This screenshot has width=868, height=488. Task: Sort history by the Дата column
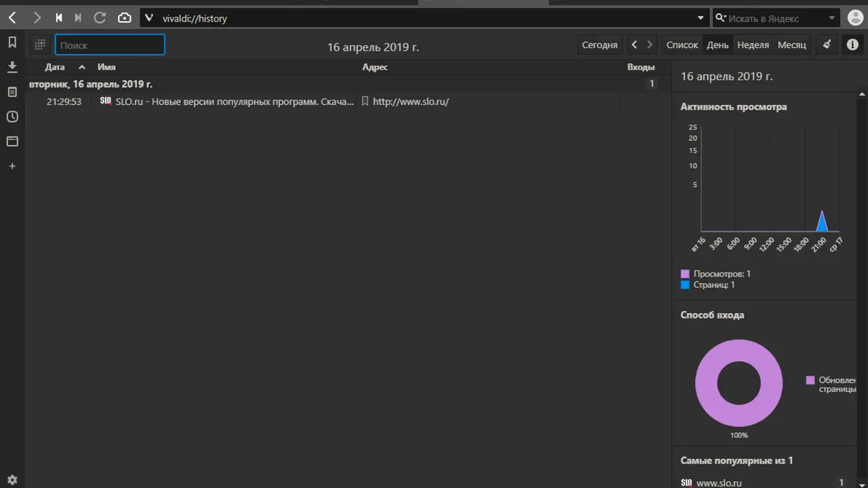(x=55, y=67)
